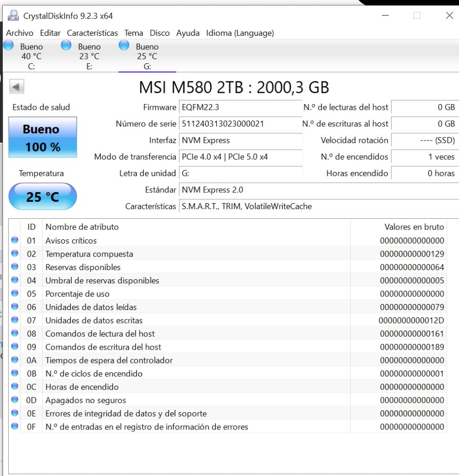Open the Características menu
459x476 pixels.
click(x=93, y=33)
